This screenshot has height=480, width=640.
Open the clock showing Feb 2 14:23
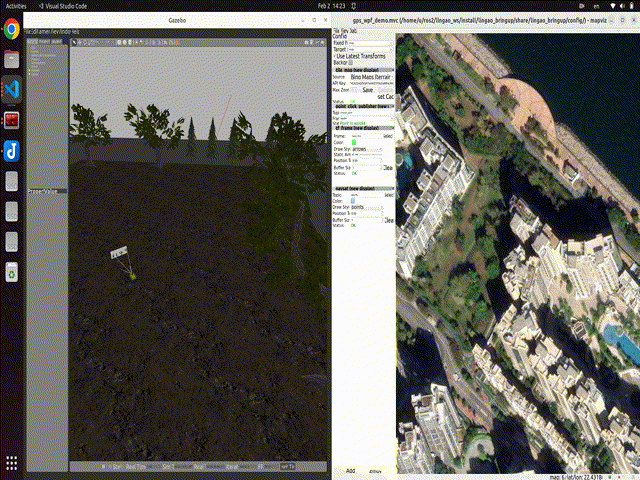point(331,6)
